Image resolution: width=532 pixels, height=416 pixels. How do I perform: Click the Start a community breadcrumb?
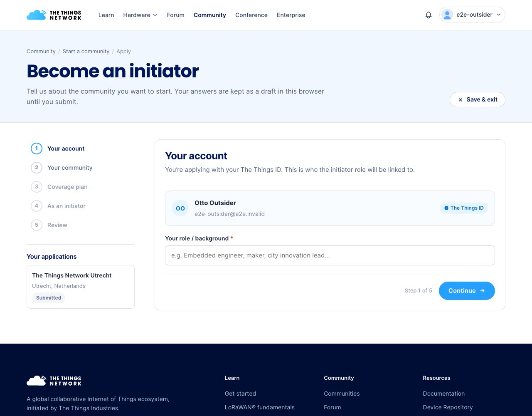(x=86, y=52)
